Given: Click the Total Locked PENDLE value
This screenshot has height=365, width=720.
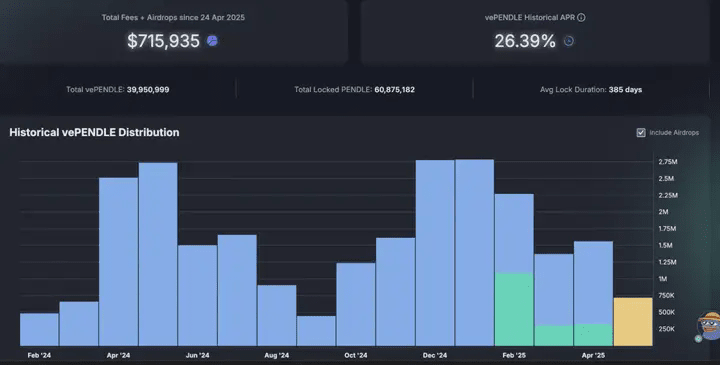Looking at the screenshot, I should 394,90.
